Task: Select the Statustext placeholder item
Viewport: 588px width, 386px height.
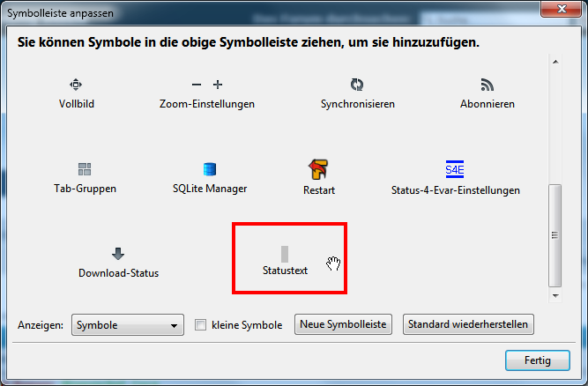Action: pyautogui.click(x=285, y=256)
